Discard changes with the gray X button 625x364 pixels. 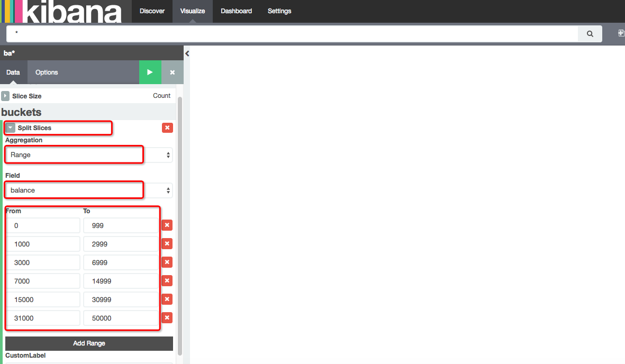[172, 72]
